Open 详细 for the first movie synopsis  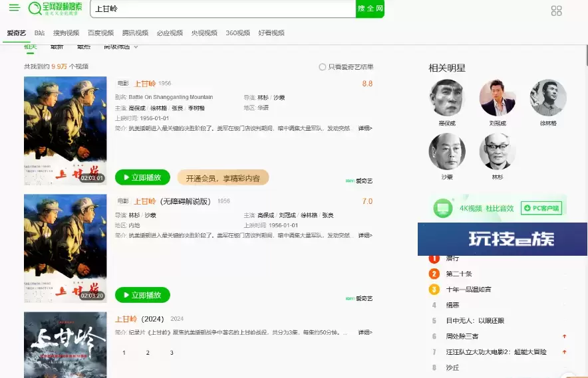click(x=365, y=128)
